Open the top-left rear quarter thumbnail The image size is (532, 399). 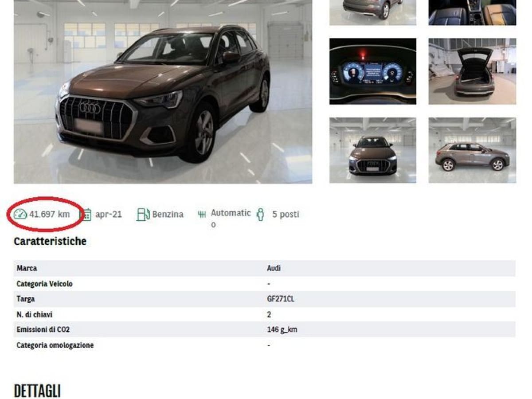point(373,12)
